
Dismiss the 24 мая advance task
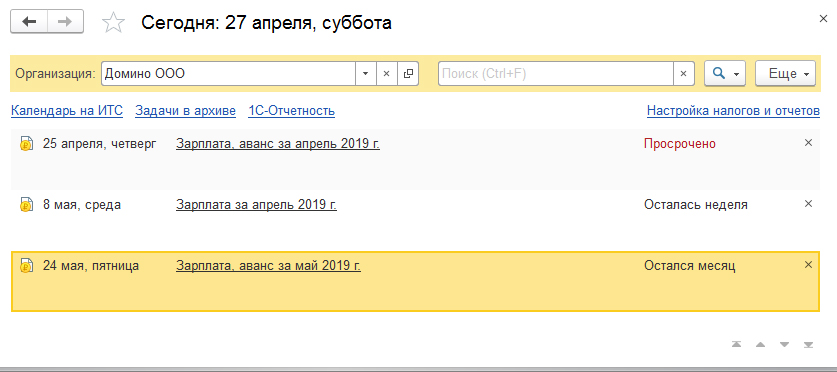(808, 265)
